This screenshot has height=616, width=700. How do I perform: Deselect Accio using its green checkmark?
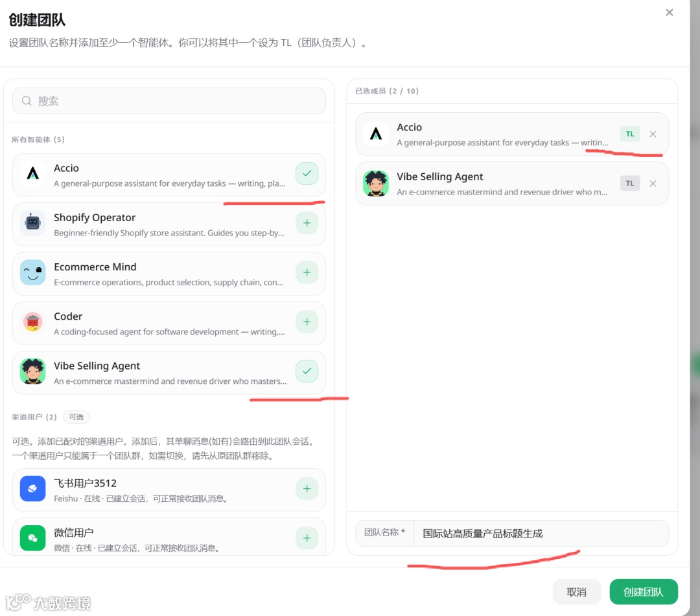pos(307,173)
